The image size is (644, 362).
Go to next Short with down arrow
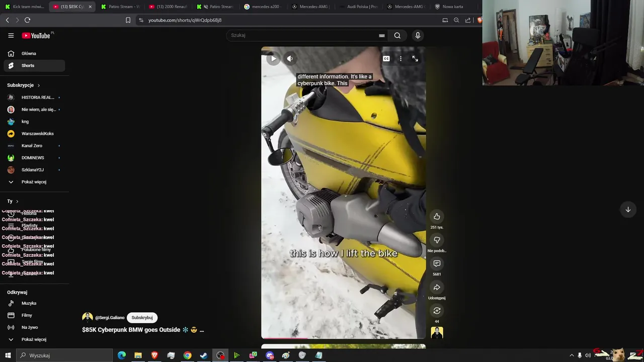point(628,210)
